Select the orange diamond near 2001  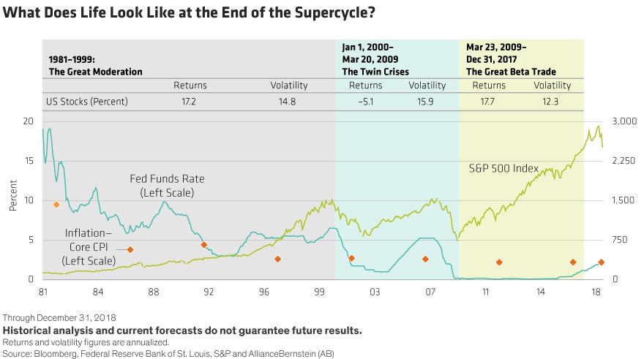[351, 258]
